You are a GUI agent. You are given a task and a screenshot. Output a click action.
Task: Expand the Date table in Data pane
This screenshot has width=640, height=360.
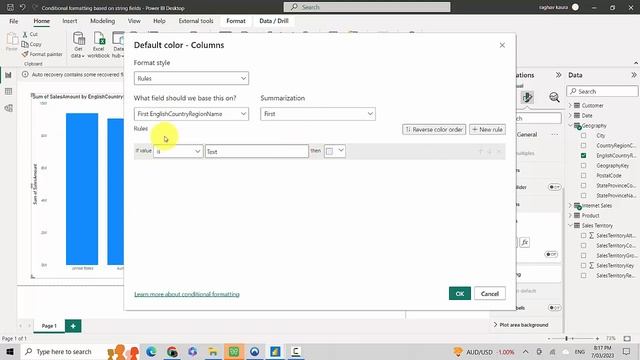pos(571,116)
